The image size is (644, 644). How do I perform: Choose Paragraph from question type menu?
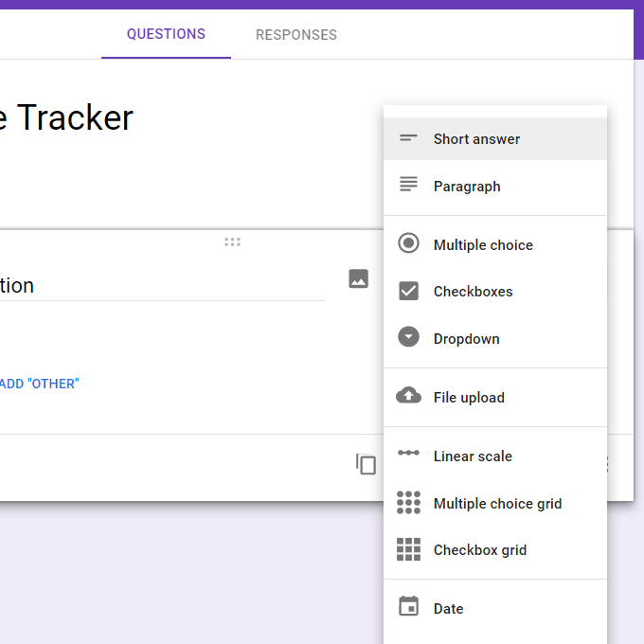[467, 187]
